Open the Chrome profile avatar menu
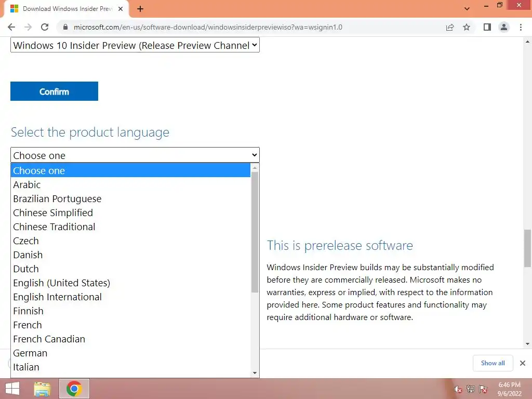 click(504, 27)
